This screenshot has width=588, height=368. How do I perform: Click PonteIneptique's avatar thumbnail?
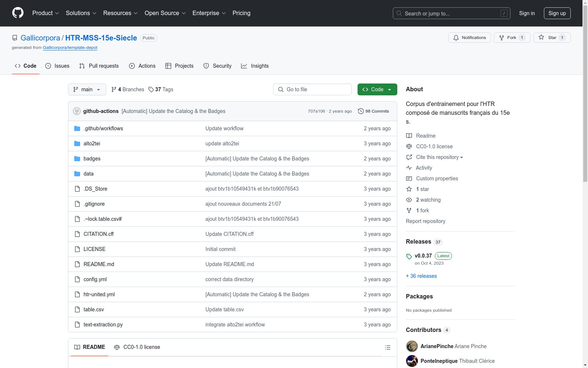[412, 361]
